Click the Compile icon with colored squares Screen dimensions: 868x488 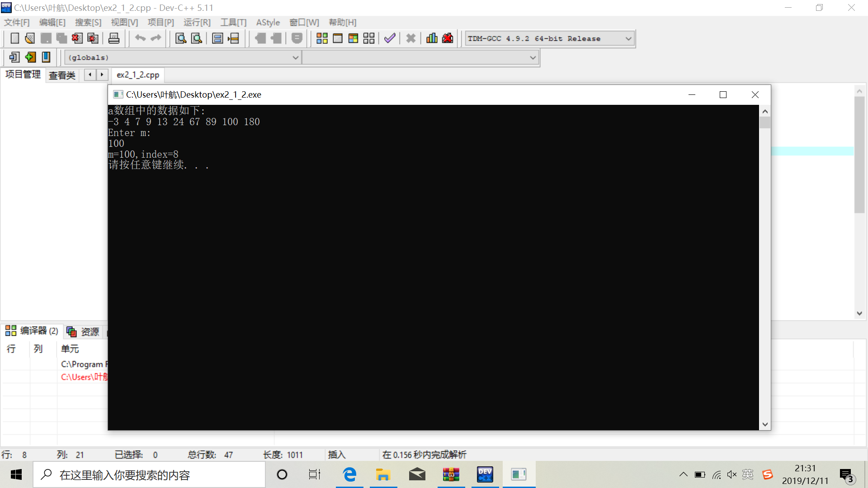click(x=322, y=38)
